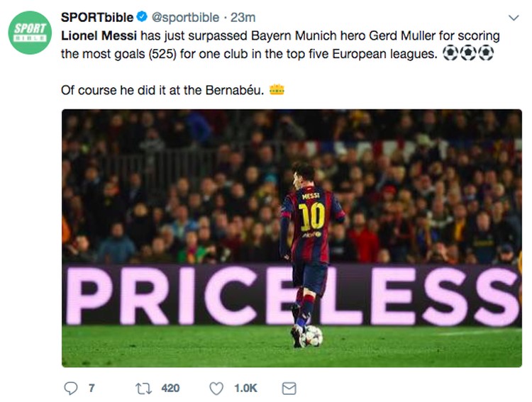Click the crown emoji after Bernabéu
The image size is (532, 402).
[277, 90]
